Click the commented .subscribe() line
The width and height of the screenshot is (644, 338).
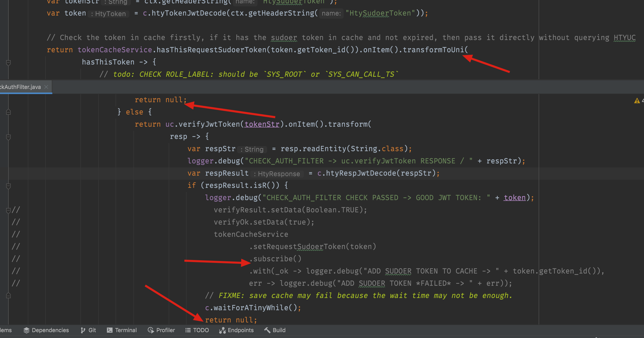pos(275,259)
